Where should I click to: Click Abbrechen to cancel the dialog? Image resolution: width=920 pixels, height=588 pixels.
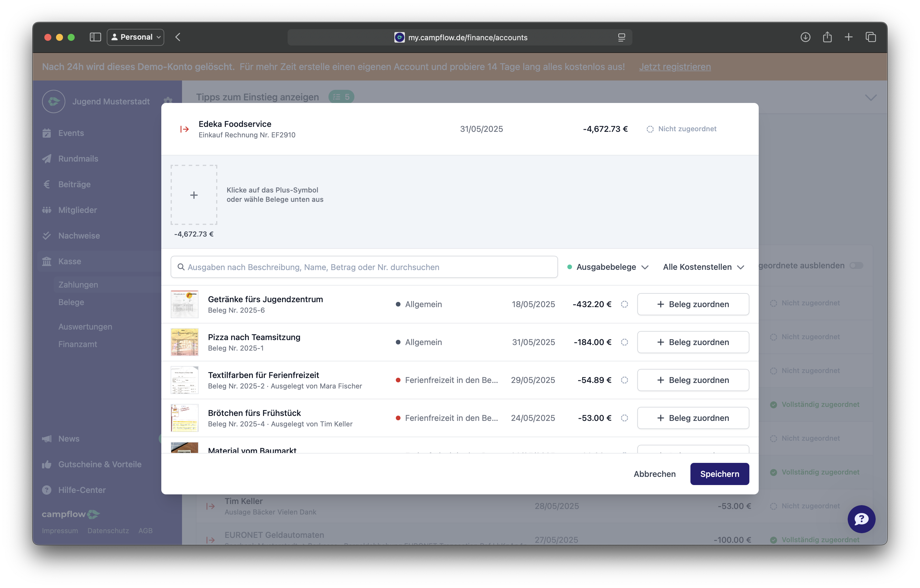(655, 474)
